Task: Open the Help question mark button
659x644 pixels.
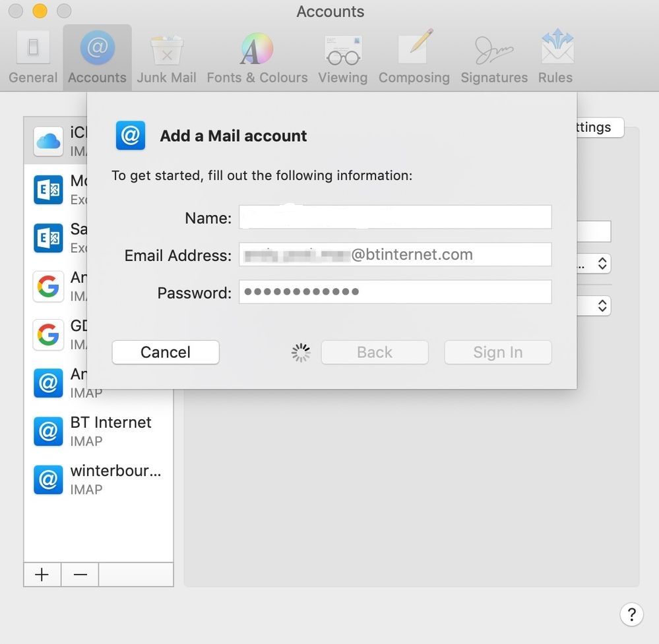Action: (x=631, y=614)
